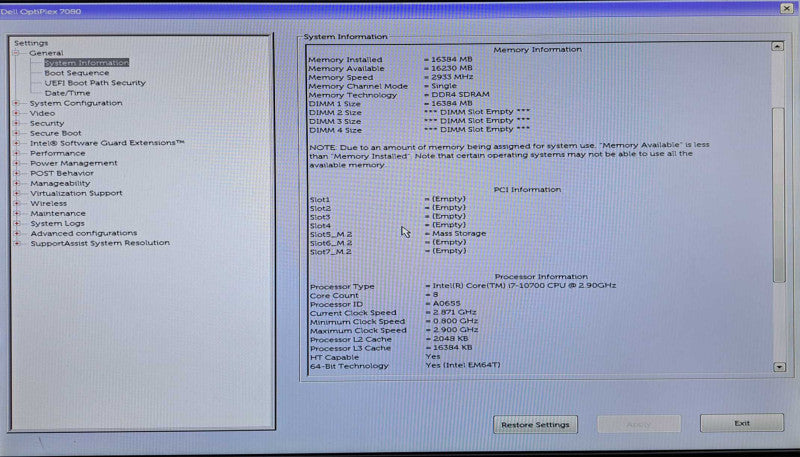
Task: Expand the POST Behavior node
Action: point(16,173)
